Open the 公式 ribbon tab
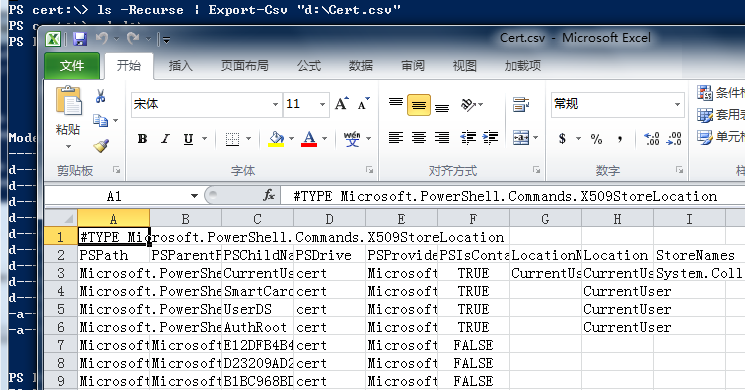The image size is (745, 390). pyautogui.click(x=309, y=66)
